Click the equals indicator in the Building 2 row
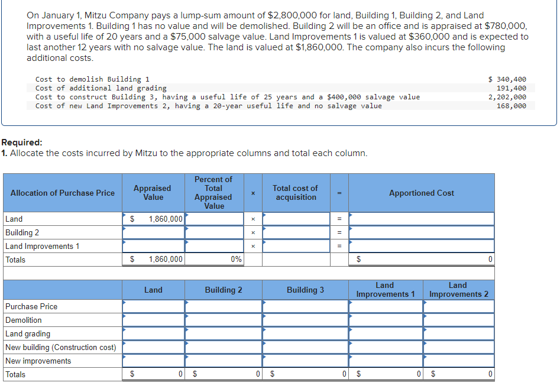The width and height of the screenshot is (560, 392). [338, 232]
